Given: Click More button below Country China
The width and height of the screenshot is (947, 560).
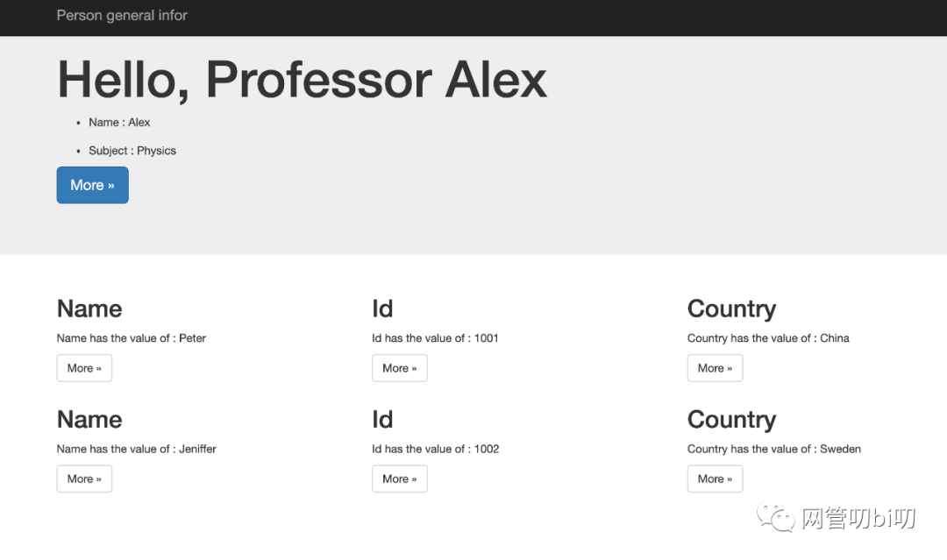Looking at the screenshot, I should pyautogui.click(x=716, y=368).
